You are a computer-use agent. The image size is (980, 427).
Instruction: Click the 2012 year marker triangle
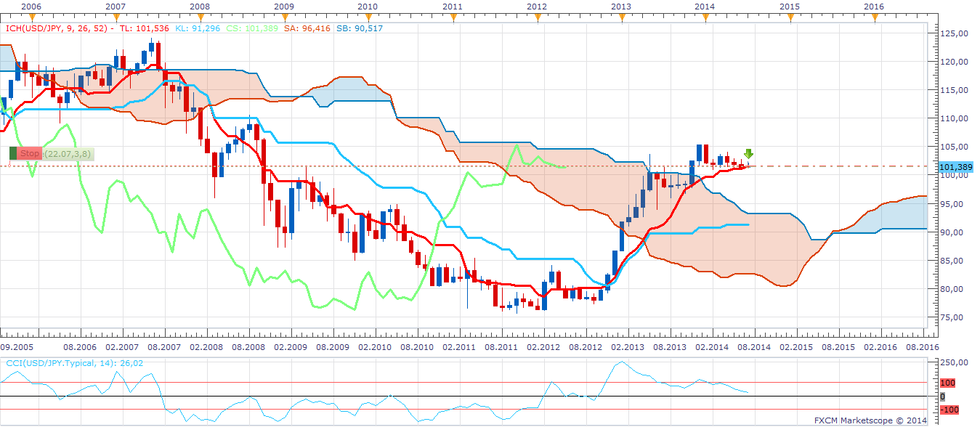(537, 19)
